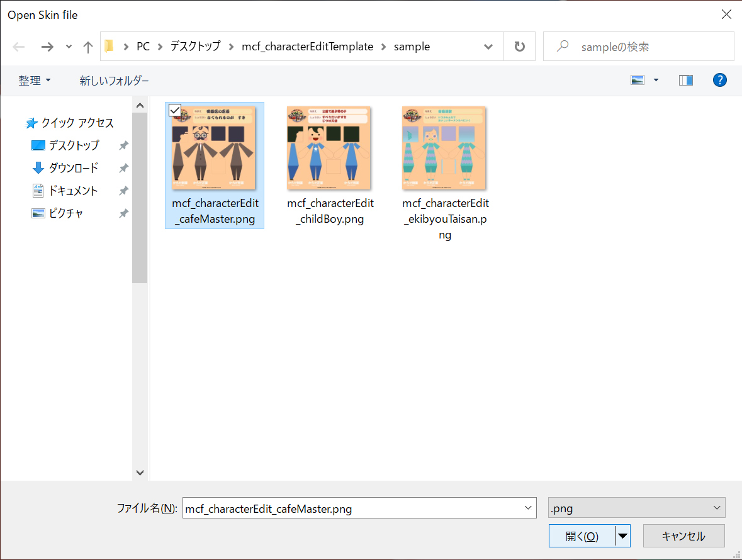Close the Open Skin file dialog
Image resolution: width=742 pixels, height=560 pixels.
pyautogui.click(x=726, y=14)
